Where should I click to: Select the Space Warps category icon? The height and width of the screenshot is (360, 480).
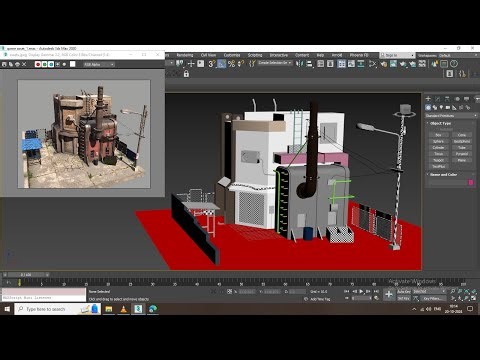tap(461, 107)
